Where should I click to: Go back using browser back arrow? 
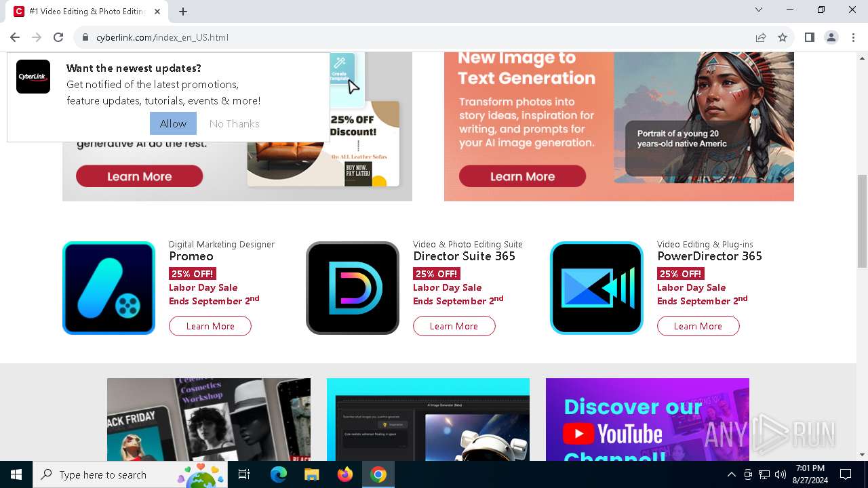(x=15, y=37)
